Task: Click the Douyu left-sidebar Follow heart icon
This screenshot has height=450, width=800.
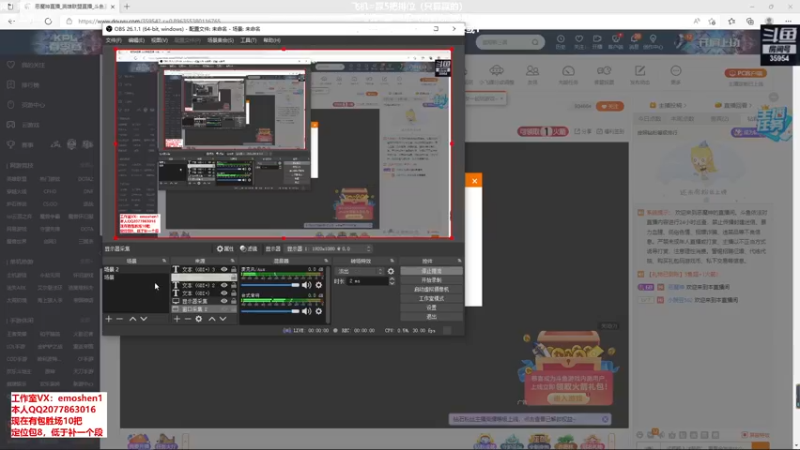Action: tap(11, 65)
